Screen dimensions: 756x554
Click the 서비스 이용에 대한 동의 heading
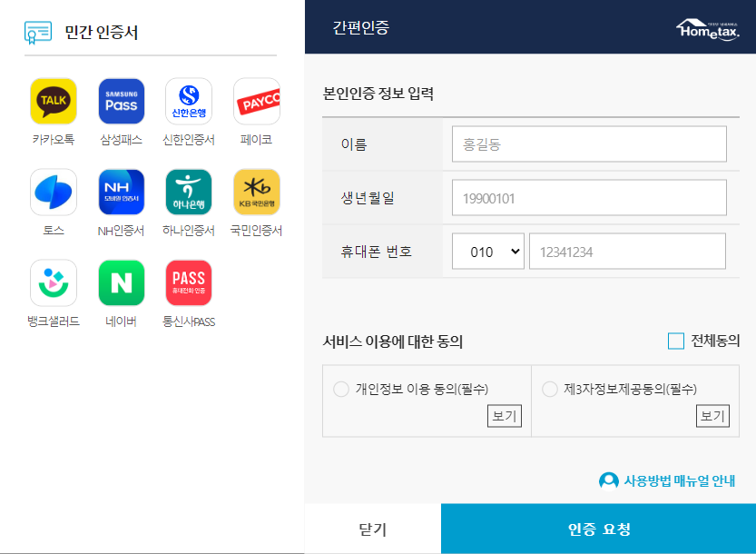pyautogui.click(x=392, y=341)
